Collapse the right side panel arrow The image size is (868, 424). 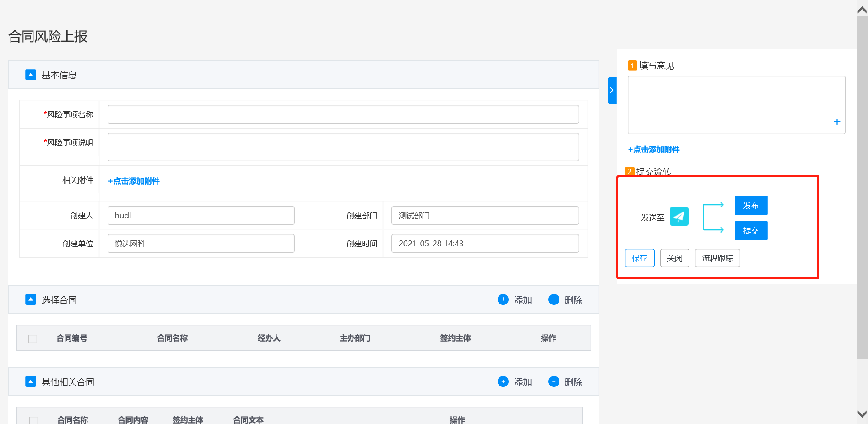(612, 90)
